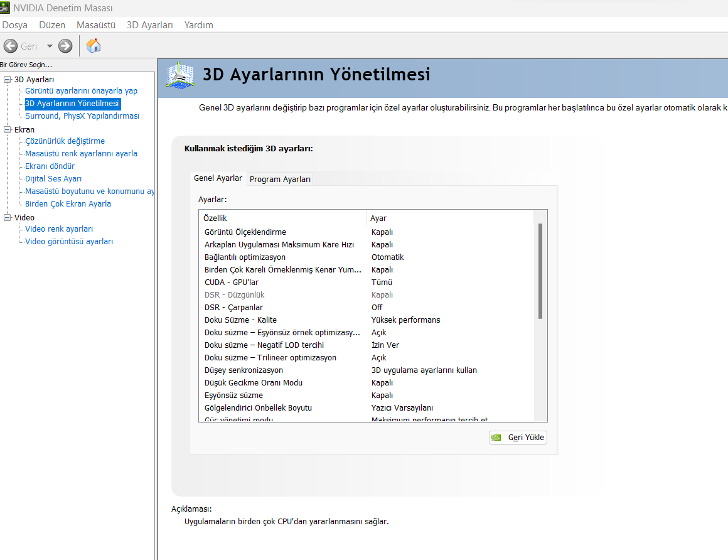The image size is (728, 560).
Task: Click the 3D settings header cube icon
Action: pyautogui.click(x=180, y=75)
